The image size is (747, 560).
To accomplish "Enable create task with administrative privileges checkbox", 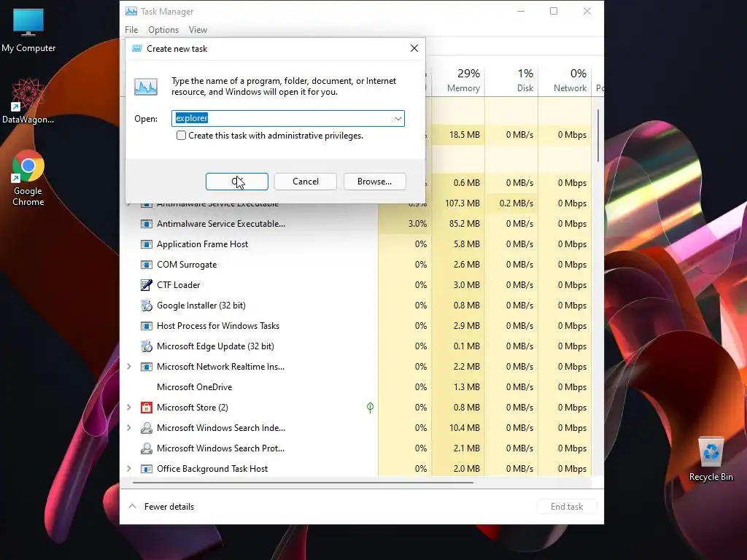I will tap(181, 135).
